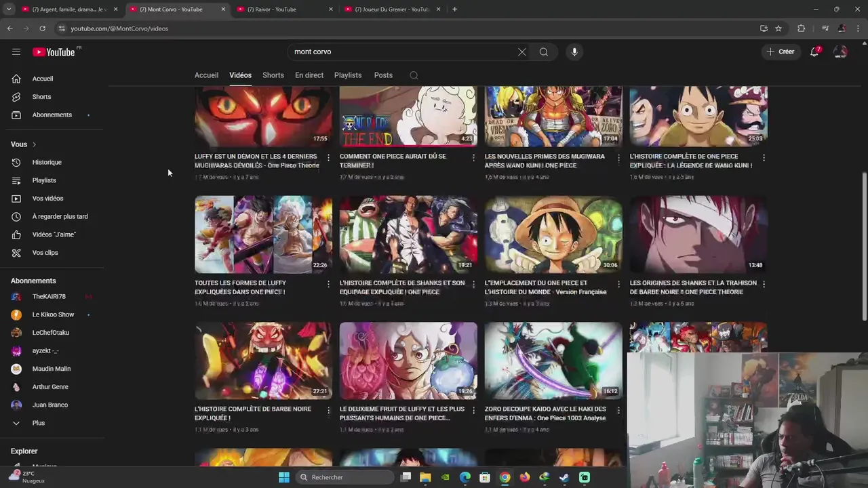Open options for LES NOUVELLES PRIMES video
Viewport: 868px width, 488px height.
pos(618,157)
